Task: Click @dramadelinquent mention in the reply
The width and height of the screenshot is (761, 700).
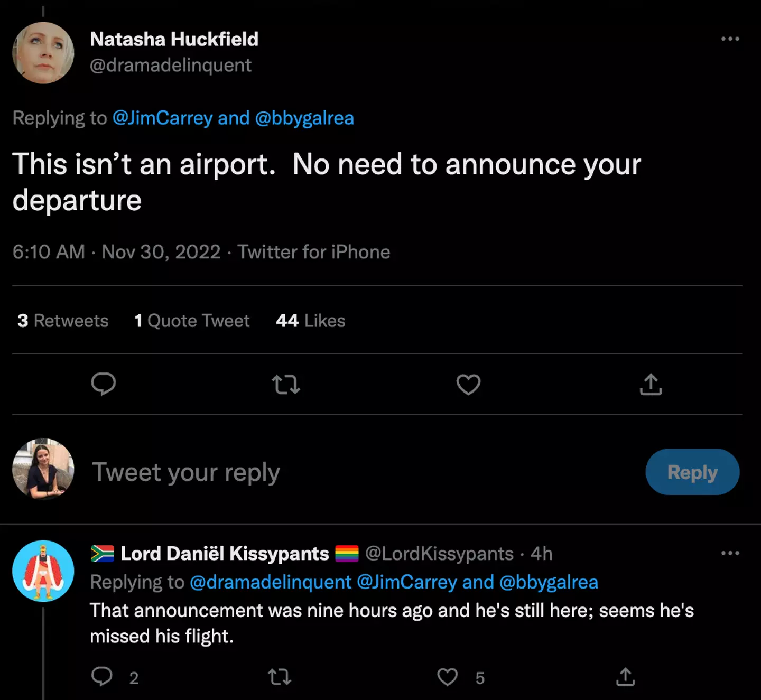Action: (x=270, y=582)
